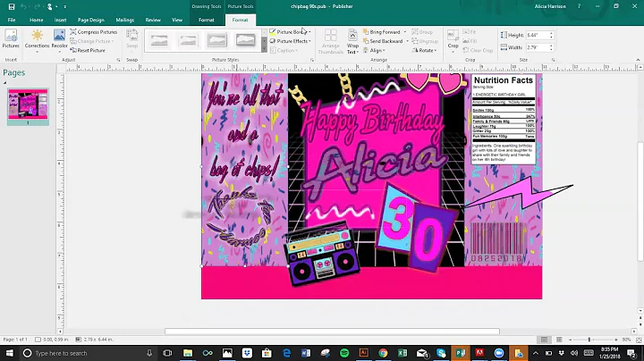Screen dimensions: 644x361
Task: Open the Rotate dropdown
Action: (x=424, y=50)
